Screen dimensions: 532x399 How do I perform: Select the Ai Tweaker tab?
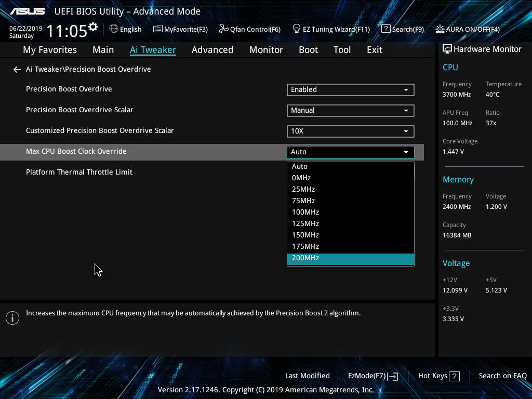[x=153, y=50]
